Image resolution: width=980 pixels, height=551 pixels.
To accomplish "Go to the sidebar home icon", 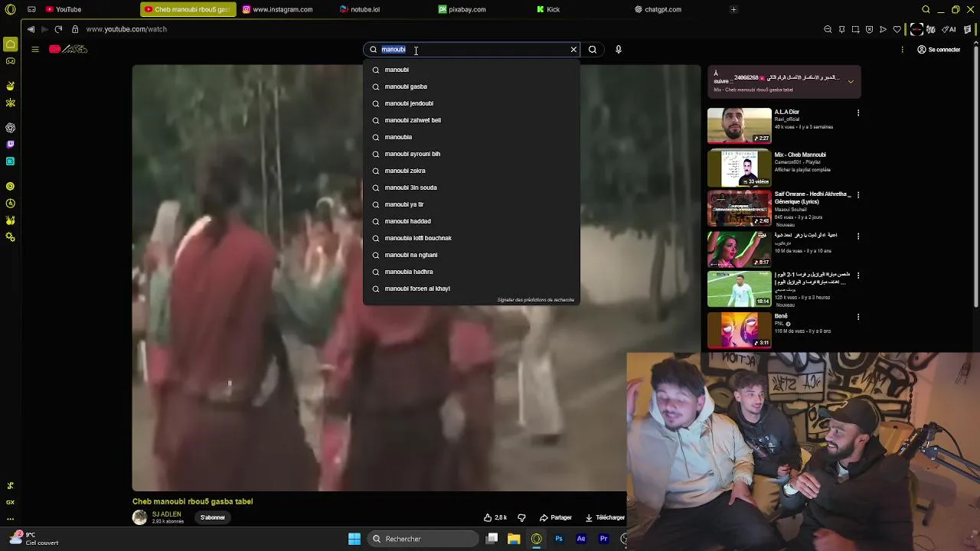I will point(10,44).
